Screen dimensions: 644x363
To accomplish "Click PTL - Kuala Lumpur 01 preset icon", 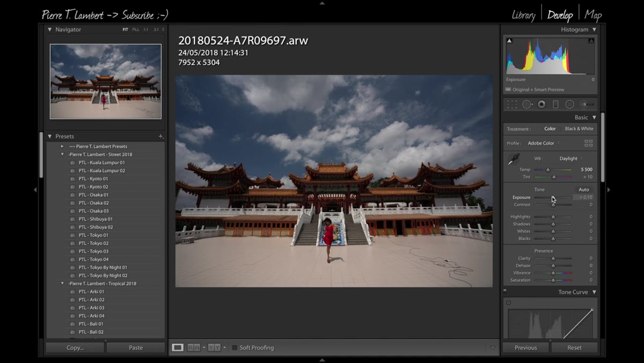I will click(x=72, y=163).
